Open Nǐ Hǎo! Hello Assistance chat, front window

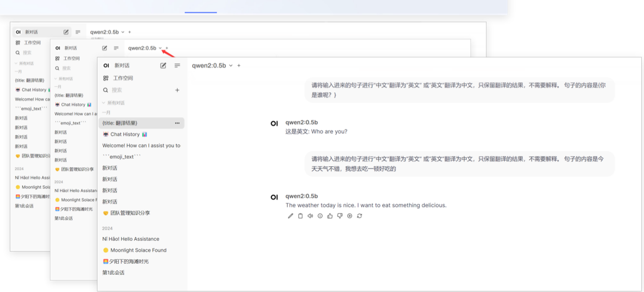click(x=142, y=239)
